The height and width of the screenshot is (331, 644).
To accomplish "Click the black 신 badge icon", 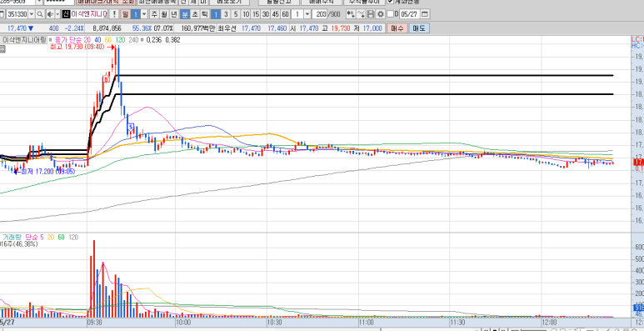I will coord(66,14).
